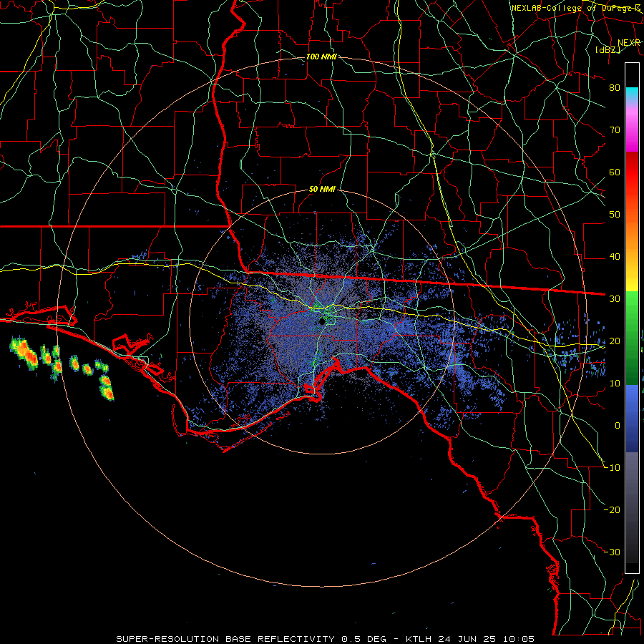644x644 pixels.
Task: Click the black radar site dot at ring center
Action: click(323, 321)
